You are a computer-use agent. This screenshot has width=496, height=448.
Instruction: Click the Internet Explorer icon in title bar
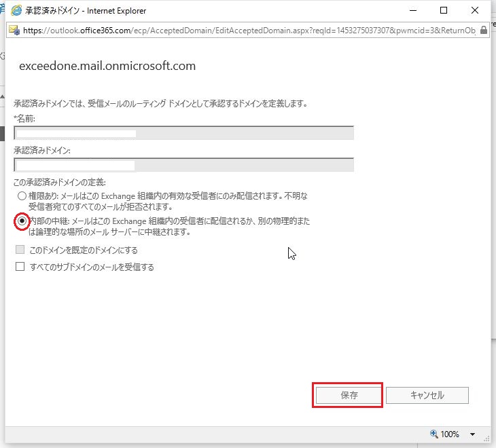[x=16, y=11]
